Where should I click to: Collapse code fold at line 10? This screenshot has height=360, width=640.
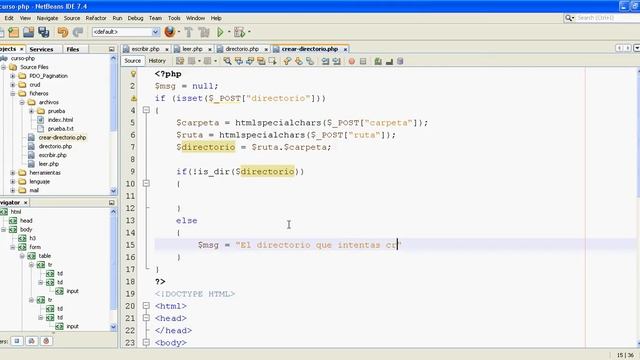146,184
